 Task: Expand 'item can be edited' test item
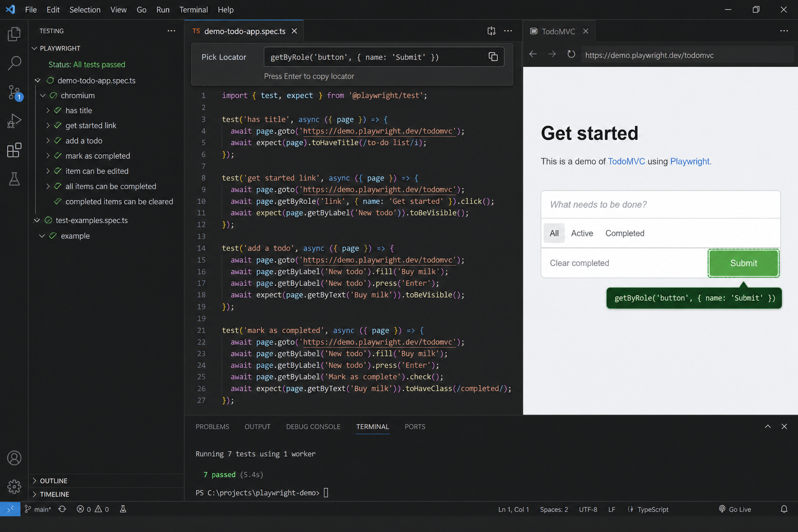[x=48, y=171]
